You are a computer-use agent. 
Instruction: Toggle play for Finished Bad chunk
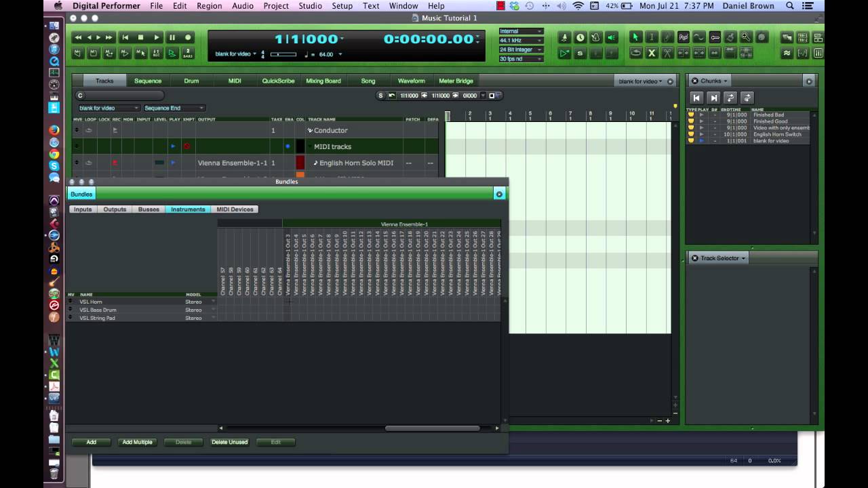pos(701,115)
